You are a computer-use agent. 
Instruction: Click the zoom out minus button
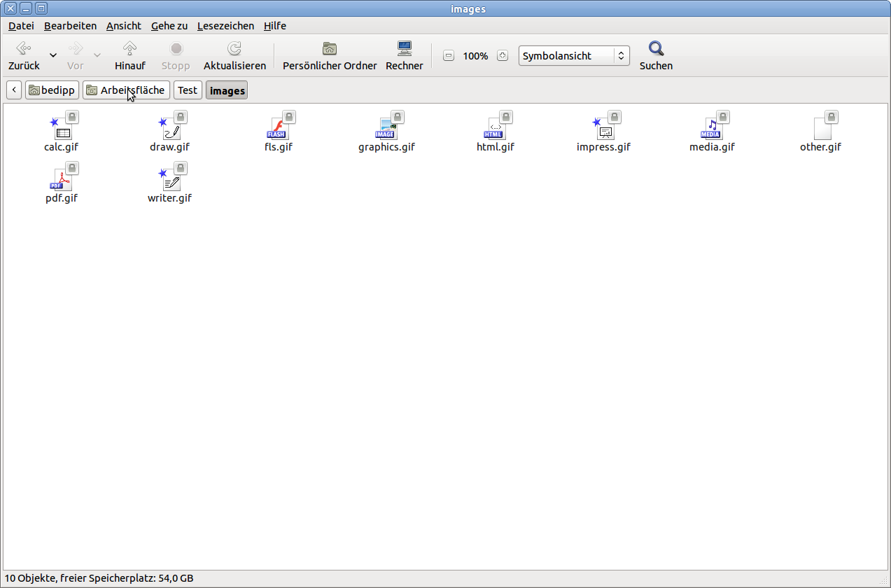coord(449,56)
